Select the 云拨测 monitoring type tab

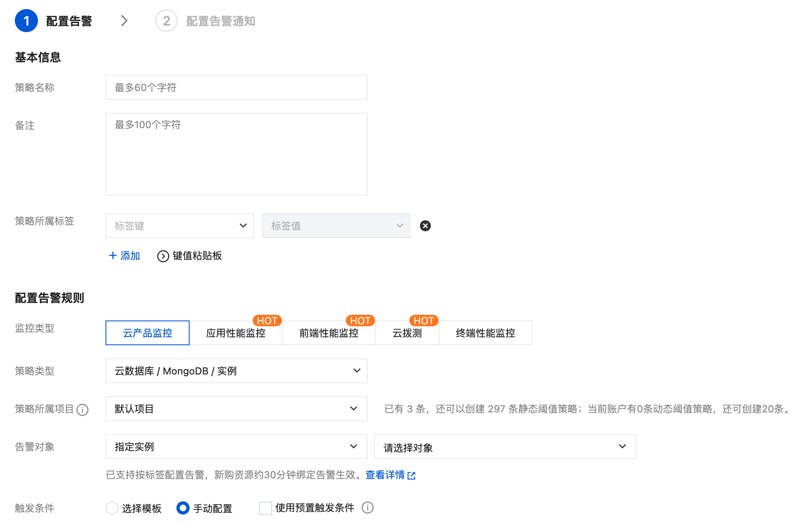tap(407, 333)
